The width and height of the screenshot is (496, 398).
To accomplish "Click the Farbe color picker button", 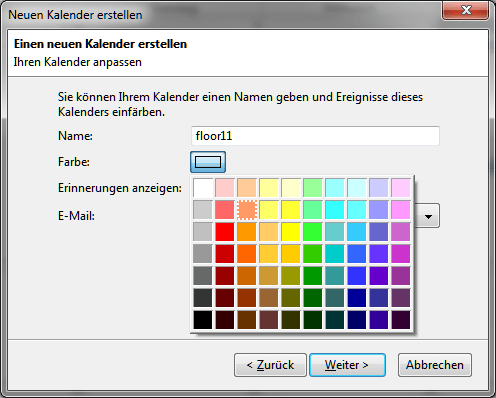I will 208,162.
